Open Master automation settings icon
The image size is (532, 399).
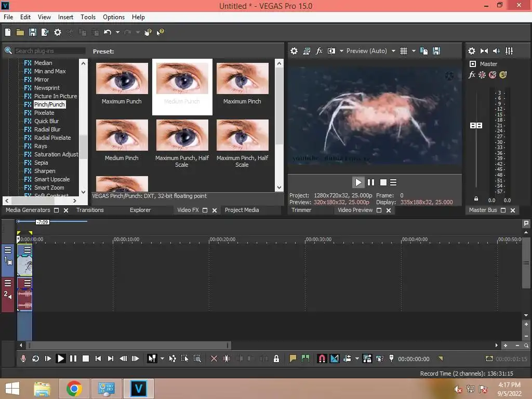point(482,75)
